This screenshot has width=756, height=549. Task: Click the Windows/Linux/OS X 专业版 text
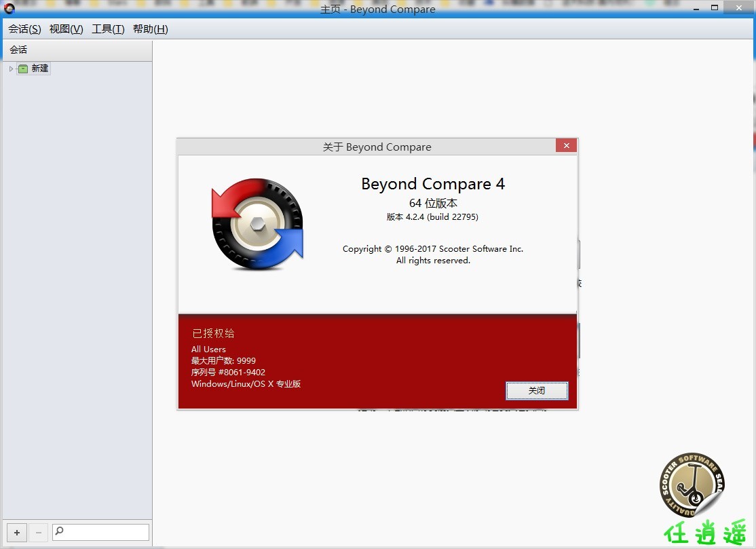246,383
